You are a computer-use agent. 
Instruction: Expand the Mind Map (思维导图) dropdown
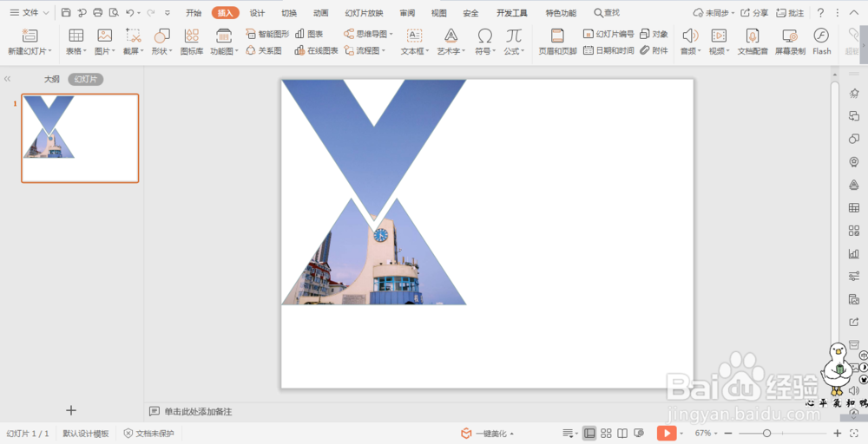tap(391, 34)
